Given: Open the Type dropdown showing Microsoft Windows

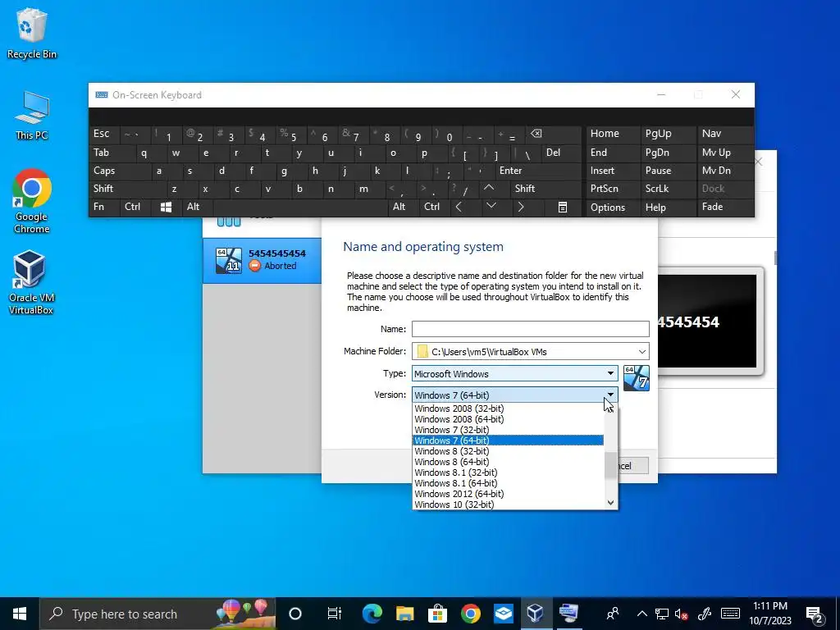Looking at the screenshot, I should 515,373.
